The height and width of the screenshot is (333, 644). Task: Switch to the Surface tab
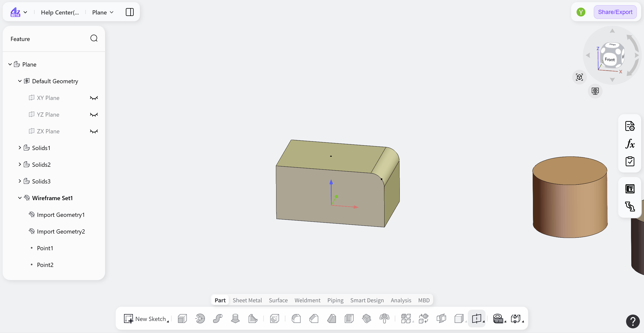click(x=278, y=300)
